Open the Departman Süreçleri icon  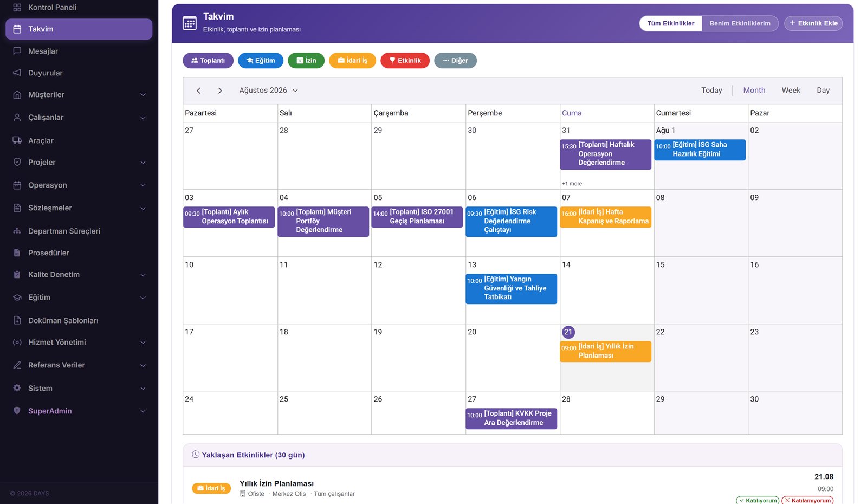[x=17, y=231]
